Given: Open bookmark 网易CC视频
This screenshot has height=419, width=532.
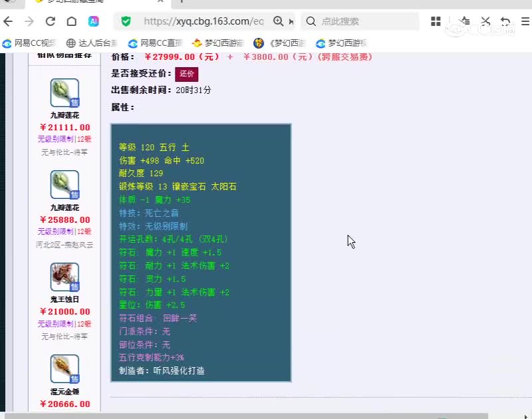Looking at the screenshot, I should click(x=29, y=43).
